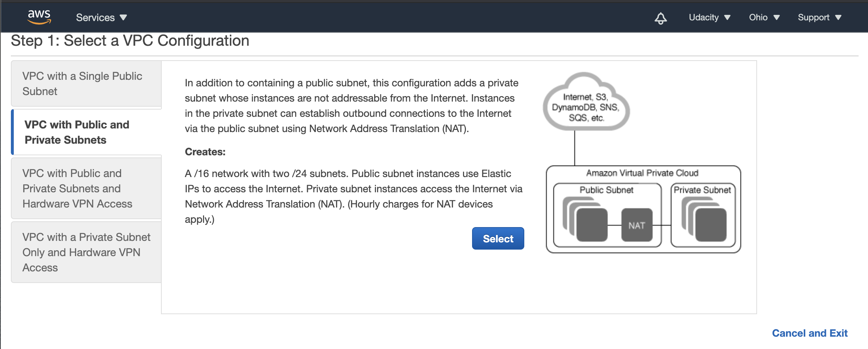Click the blue Select button
This screenshot has width=868, height=349.
click(x=498, y=238)
